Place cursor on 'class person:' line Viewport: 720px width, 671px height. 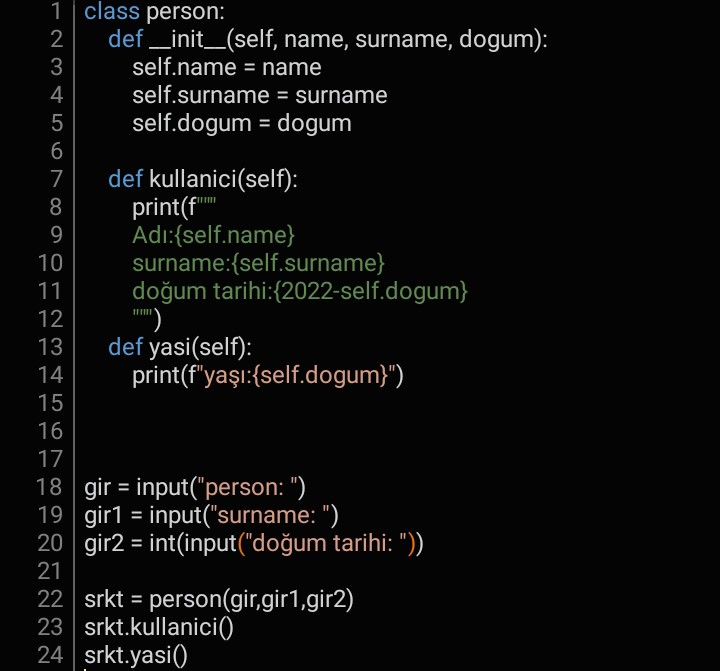click(154, 11)
